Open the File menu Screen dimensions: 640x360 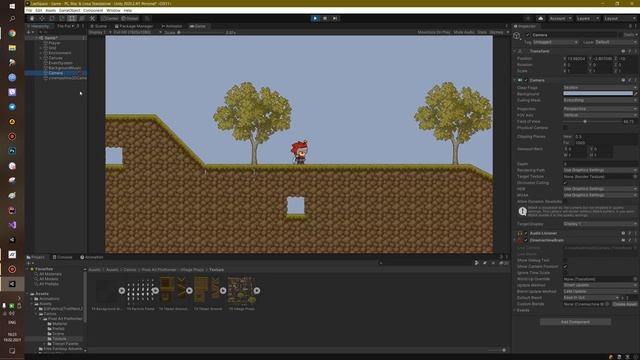[x=29, y=10]
